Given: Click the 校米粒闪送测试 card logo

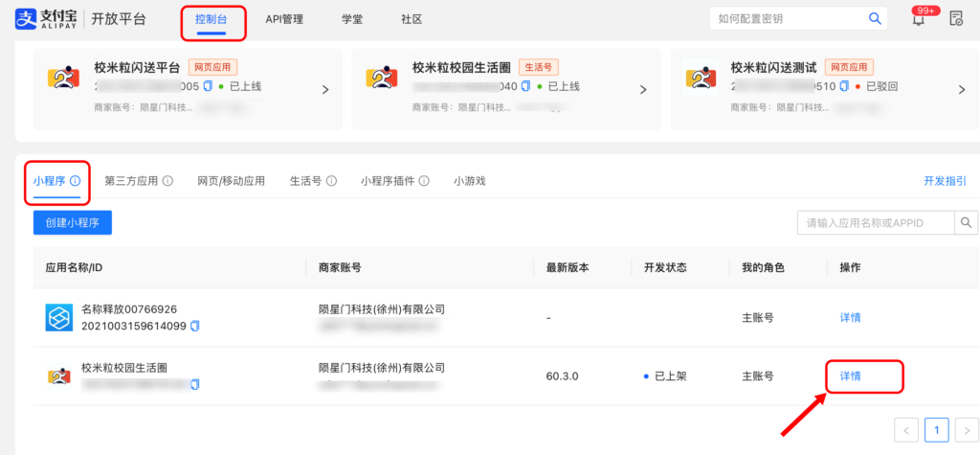Looking at the screenshot, I should pyautogui.click(x=701, y=78).
